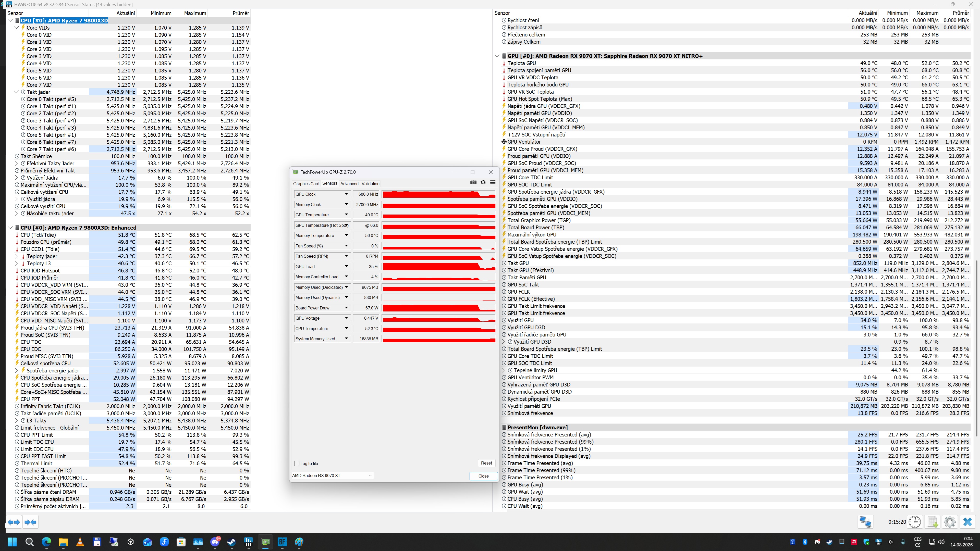The image size is (980, 551).
Task: Open Outlook from the taskbar
Action: click(147, 542)
